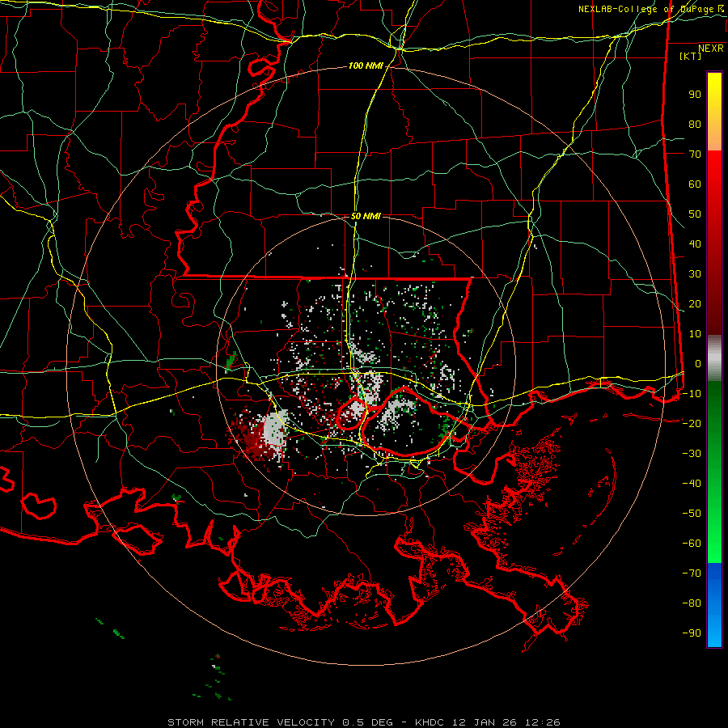Click the positive 50 scale value
This screenshot has width=728, height=728.
coord(695,214)
